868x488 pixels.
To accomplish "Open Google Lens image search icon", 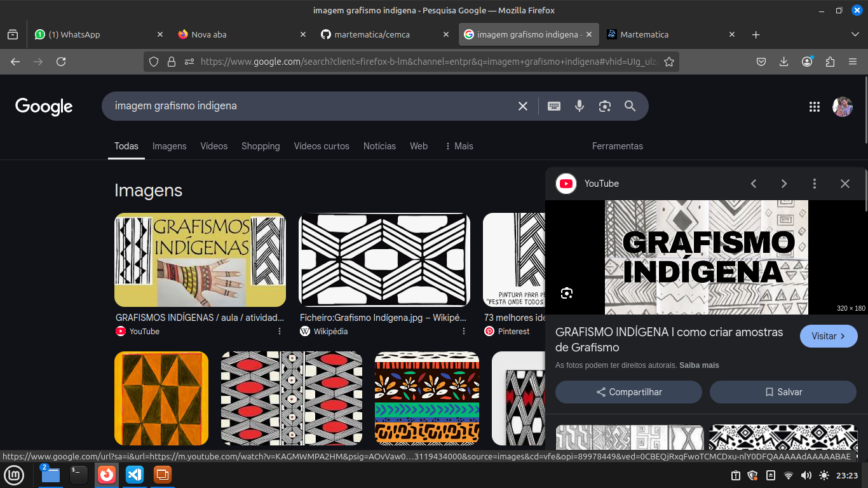I will click(605, 106).
